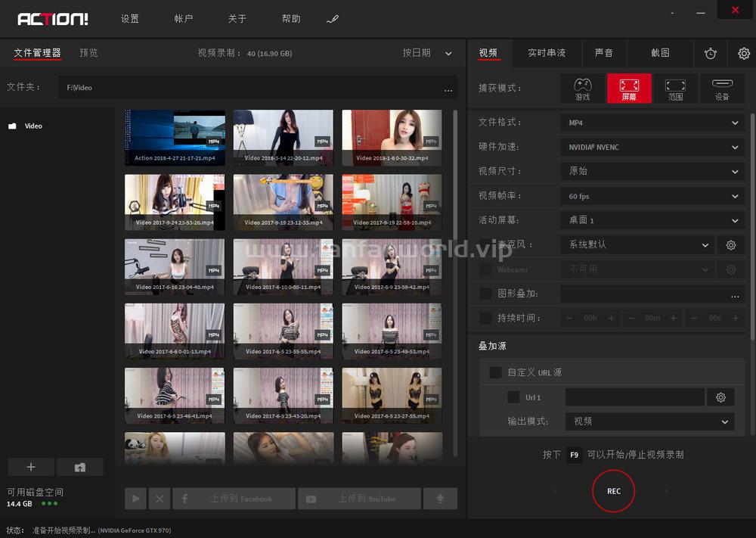Viewport: 756px width, 538px height.
Task: Start recording with the REC button
Action: point(613,491)
